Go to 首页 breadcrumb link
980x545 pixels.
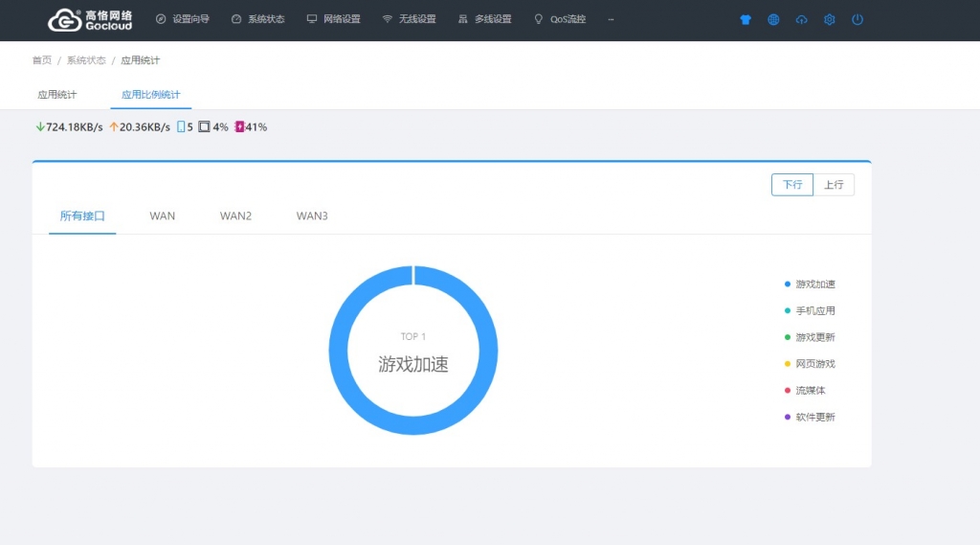tap(42, 60)
